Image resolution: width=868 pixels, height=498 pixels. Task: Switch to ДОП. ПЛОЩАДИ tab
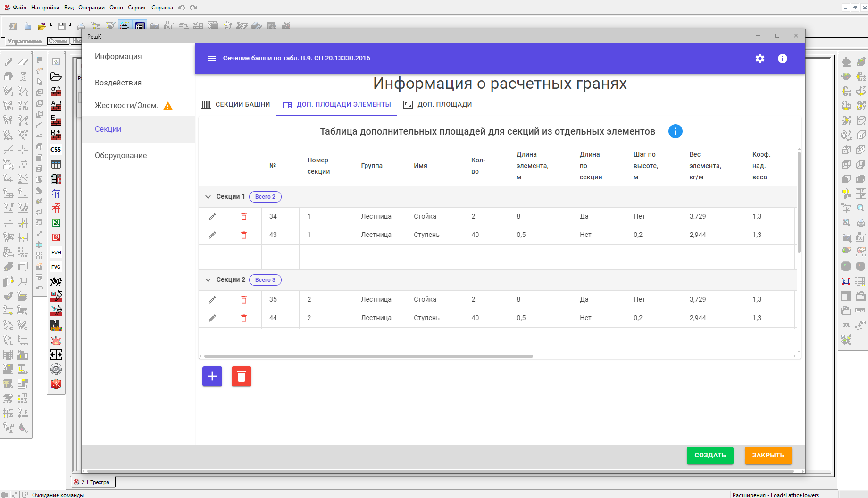click(x=437, y=104)
